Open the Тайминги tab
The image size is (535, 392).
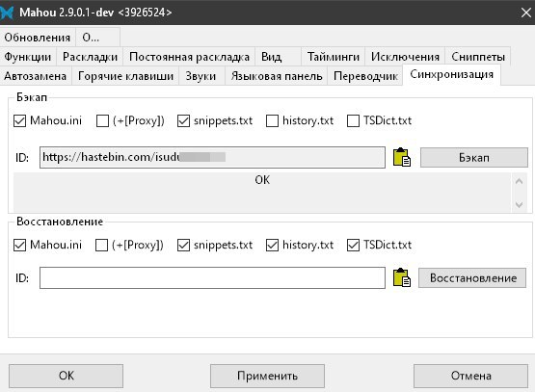tap(334, 57)
